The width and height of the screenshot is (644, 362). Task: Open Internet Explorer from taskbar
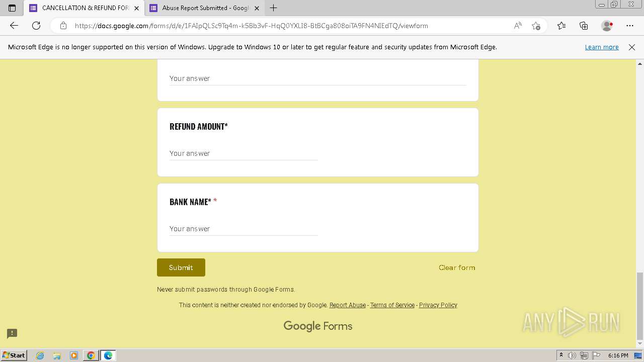coord(40,355)
